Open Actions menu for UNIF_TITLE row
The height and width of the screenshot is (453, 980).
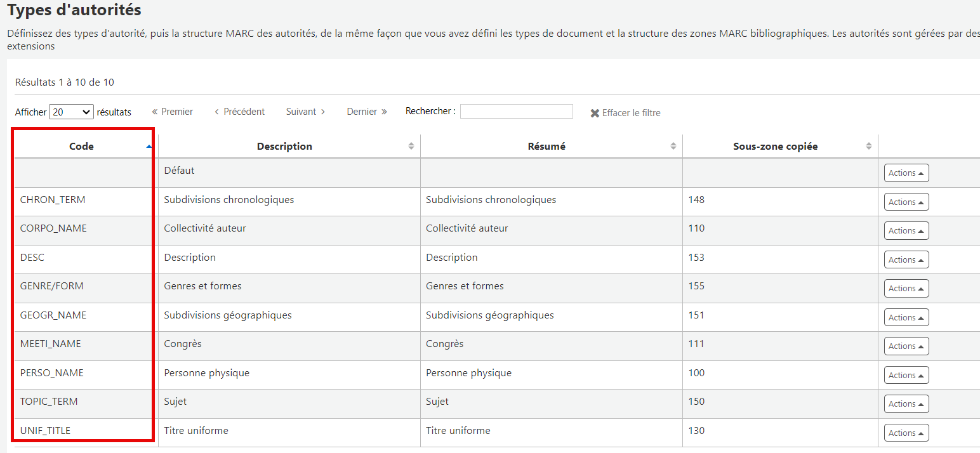906,433
